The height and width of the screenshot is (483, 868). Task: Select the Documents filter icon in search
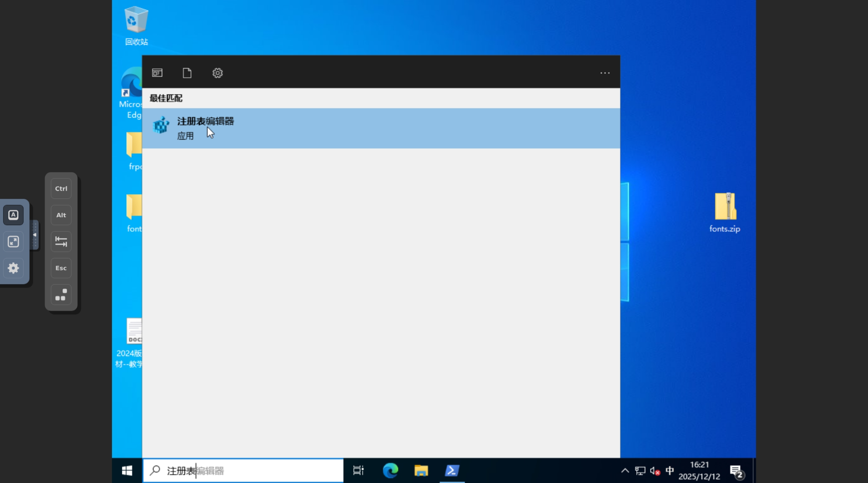tap(187, 73)
